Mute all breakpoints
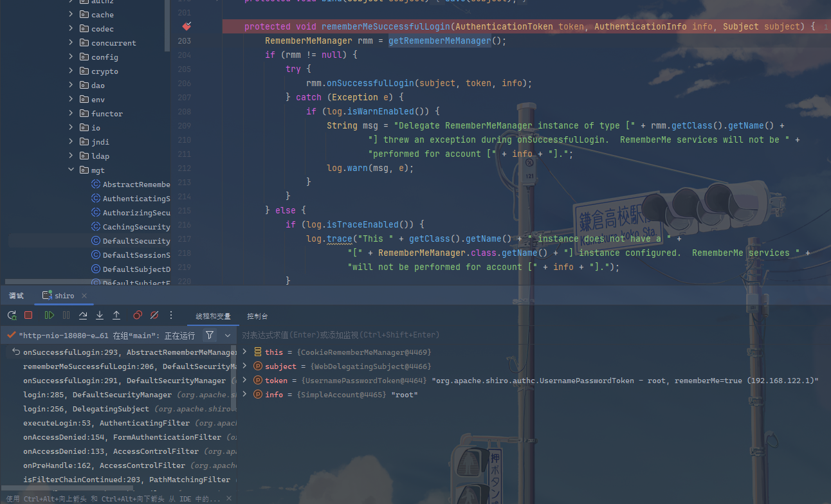831x504 pixels. coord(154,315)
